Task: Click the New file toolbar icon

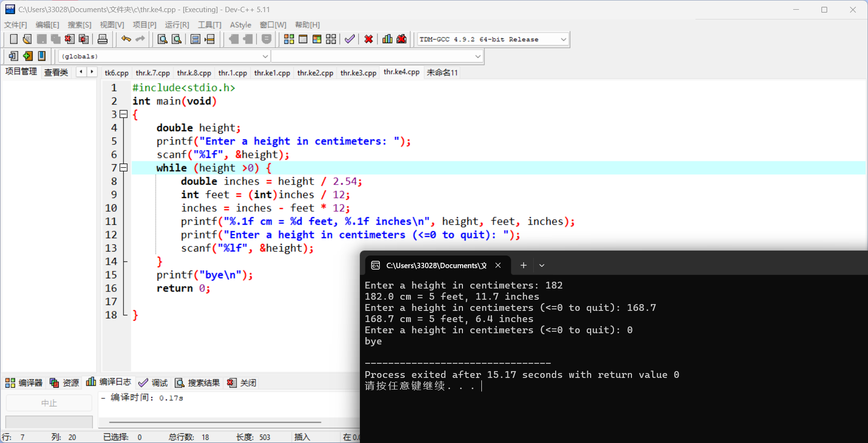Action: click(14, 39)
